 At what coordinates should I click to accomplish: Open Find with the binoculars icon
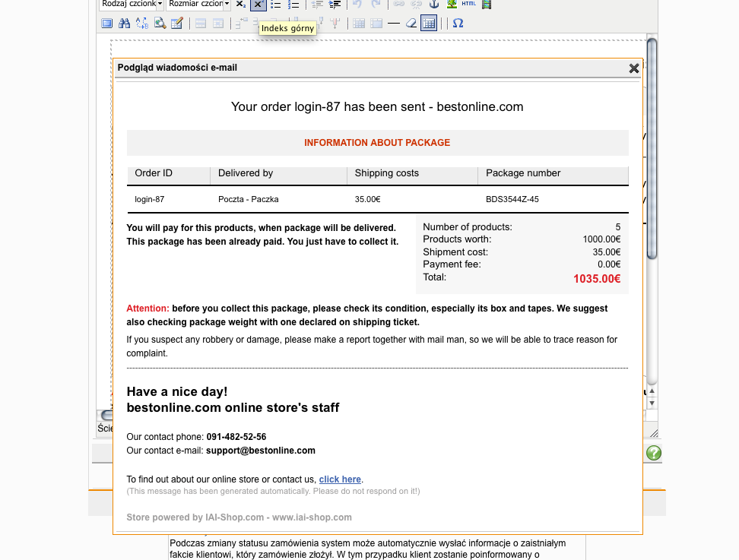tap(125, 23)
